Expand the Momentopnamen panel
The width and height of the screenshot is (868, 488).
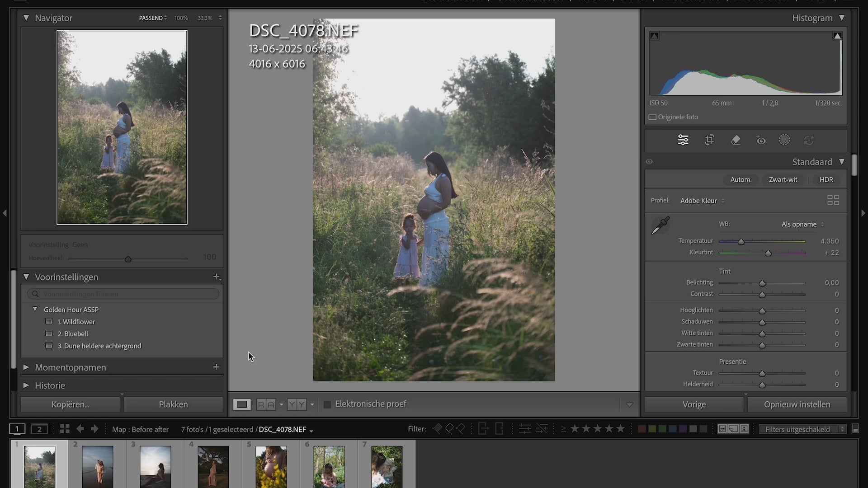[x=26, y=367]
